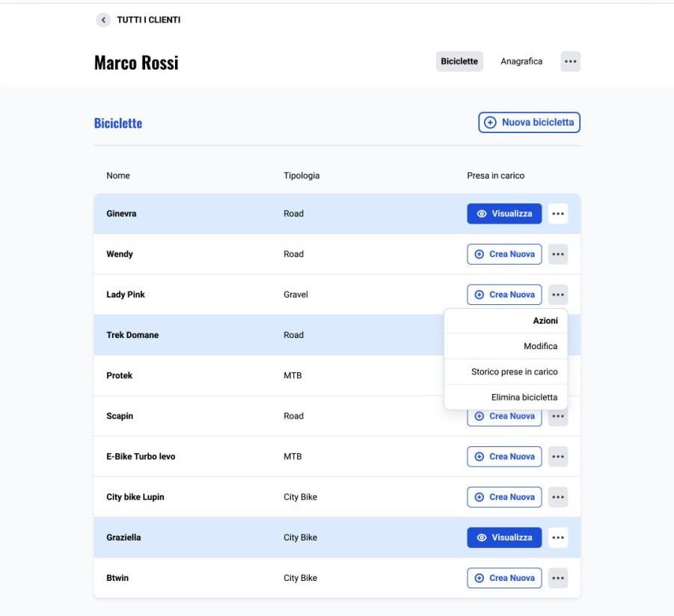Open the three-dot menu beside Anagrafica
This screenshot has height=616, width=674.
click(x=570, y=61)
